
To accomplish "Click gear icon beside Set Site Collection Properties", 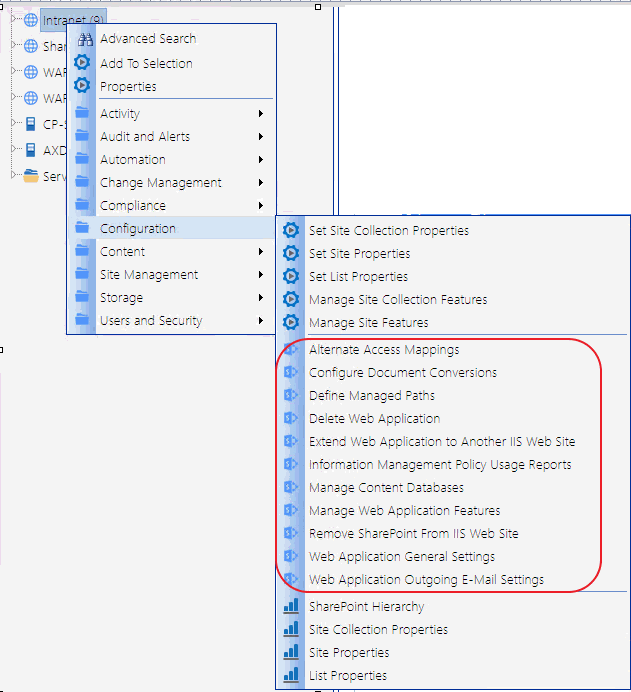I will [x=291, y=230].
